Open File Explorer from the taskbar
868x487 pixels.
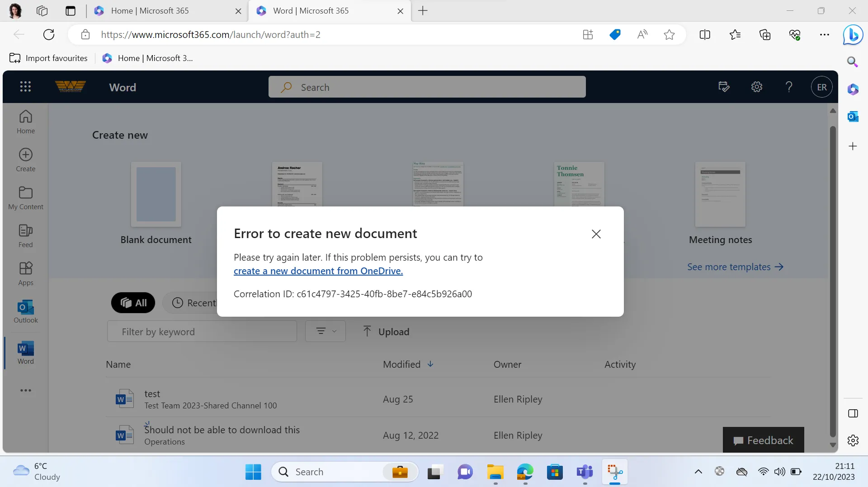(x=495, y=472)
